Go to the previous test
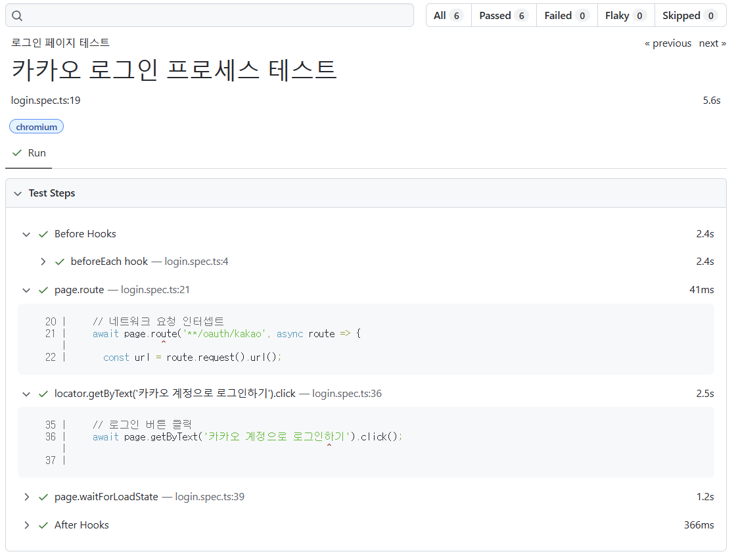 tap(668, 43)
